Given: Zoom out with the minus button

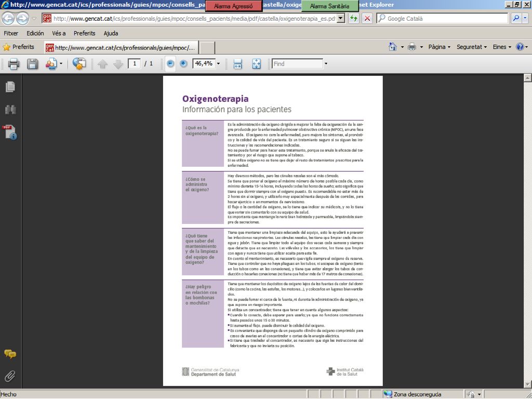Looking at the screenshot, I should click(170, 64).
